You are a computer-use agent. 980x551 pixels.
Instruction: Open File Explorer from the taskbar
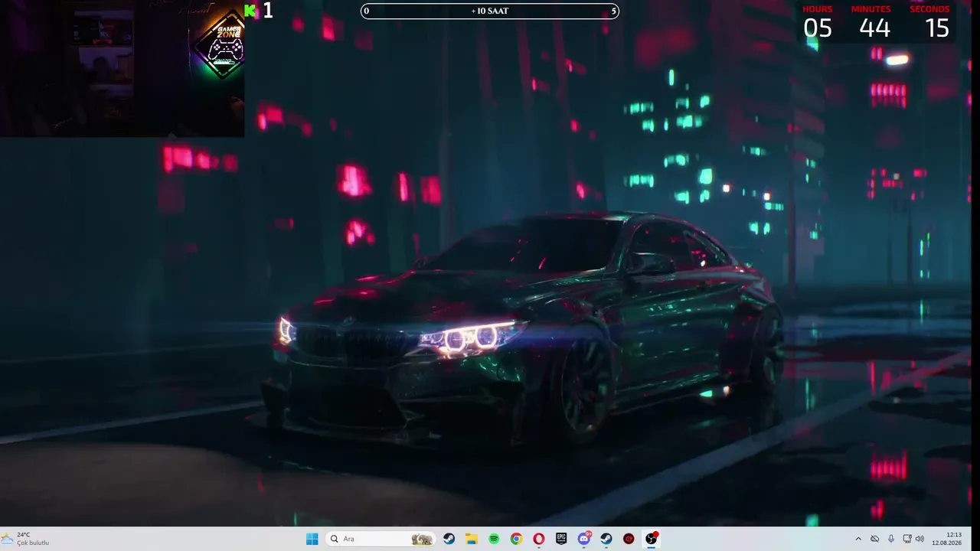[472, 539]
